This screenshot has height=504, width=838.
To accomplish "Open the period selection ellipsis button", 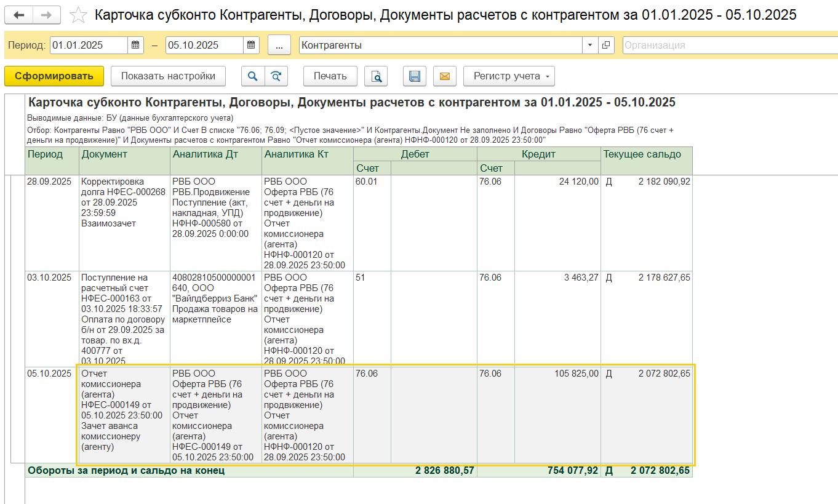I will point(279,45).
